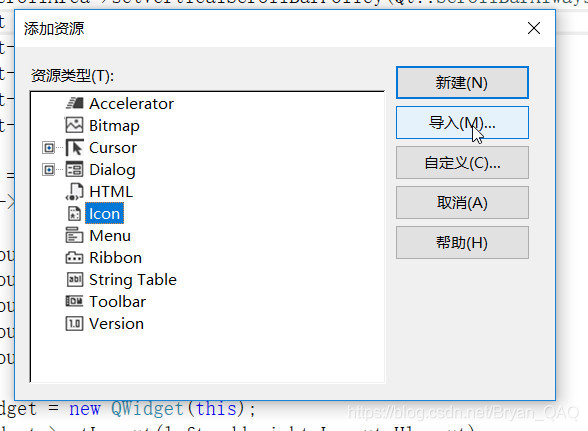Select Dialog label in resource list
Image resolution: width=588 pixels, height=431 pixels.
(x=112, y=170)
